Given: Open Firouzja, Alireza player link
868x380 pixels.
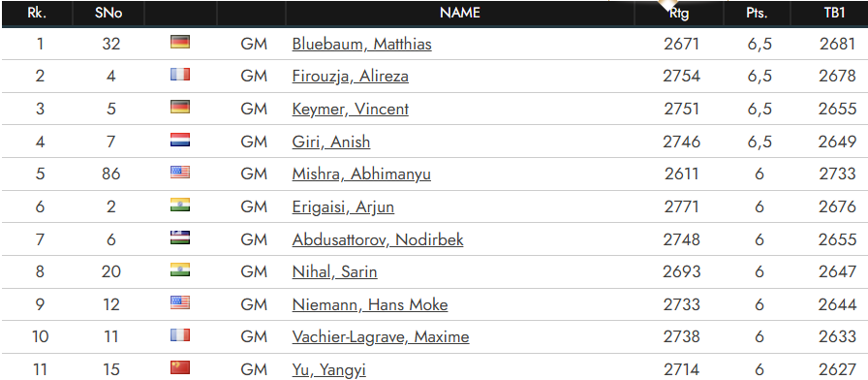Looking at the screenshot, I should (350, 77).
